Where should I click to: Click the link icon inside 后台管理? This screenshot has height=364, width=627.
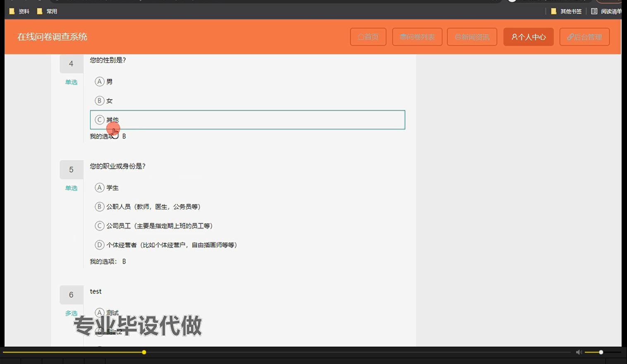coord(570,37)
